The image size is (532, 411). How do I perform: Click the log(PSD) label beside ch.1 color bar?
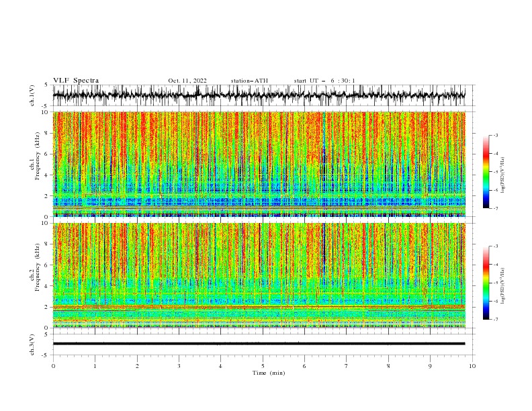coord(502,175)
